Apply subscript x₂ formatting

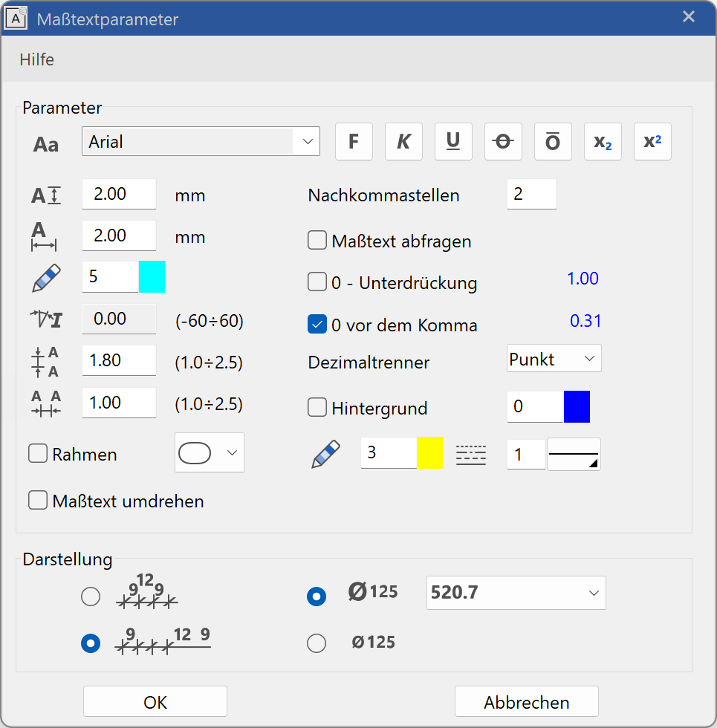coord(603,142)
